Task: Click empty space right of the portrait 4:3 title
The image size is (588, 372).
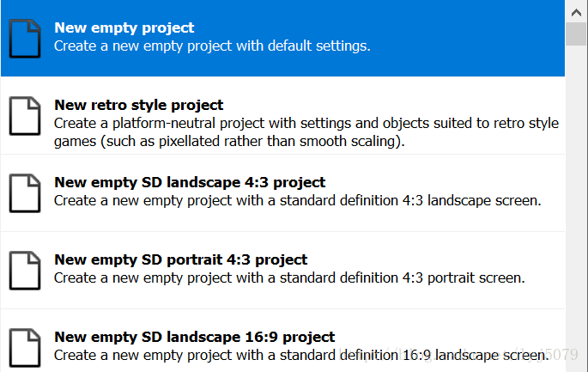Action: 435,259
